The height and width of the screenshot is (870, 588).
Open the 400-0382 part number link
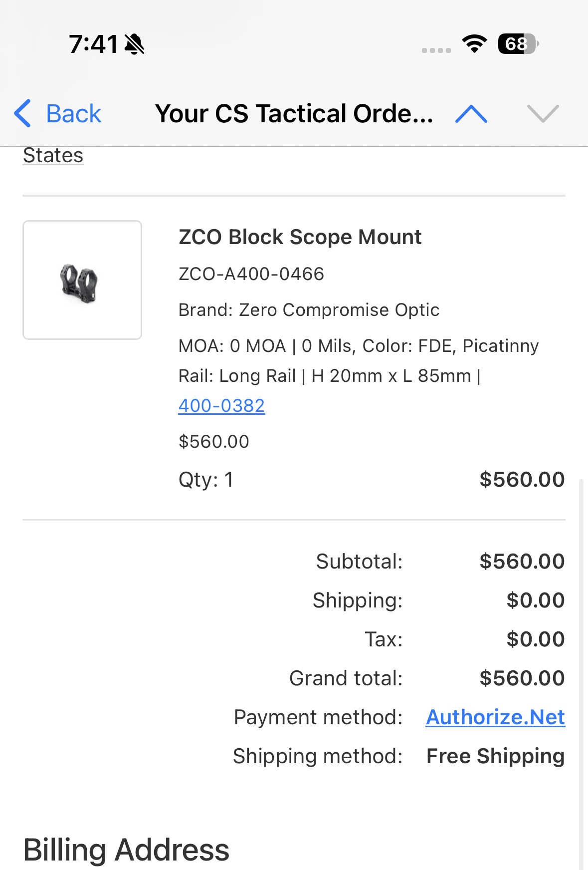coord(221,406)
